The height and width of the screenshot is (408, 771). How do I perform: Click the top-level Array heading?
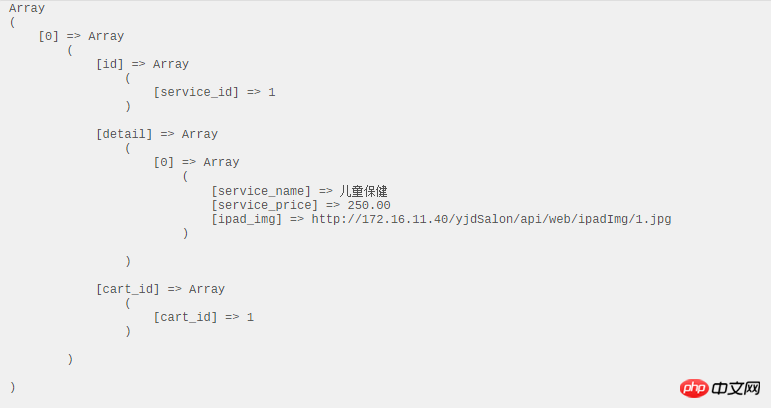tap(27, 8)
